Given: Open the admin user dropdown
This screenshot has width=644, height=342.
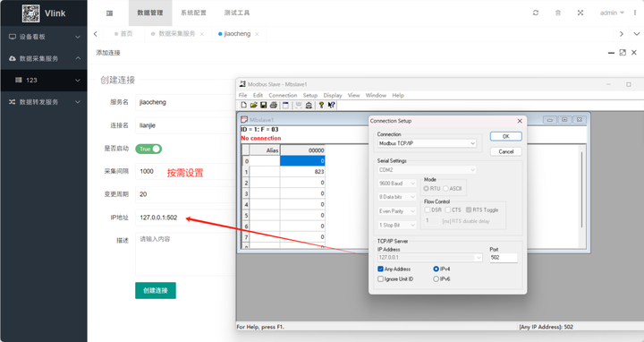Looking at the screenshot, I should coord(612,13).
